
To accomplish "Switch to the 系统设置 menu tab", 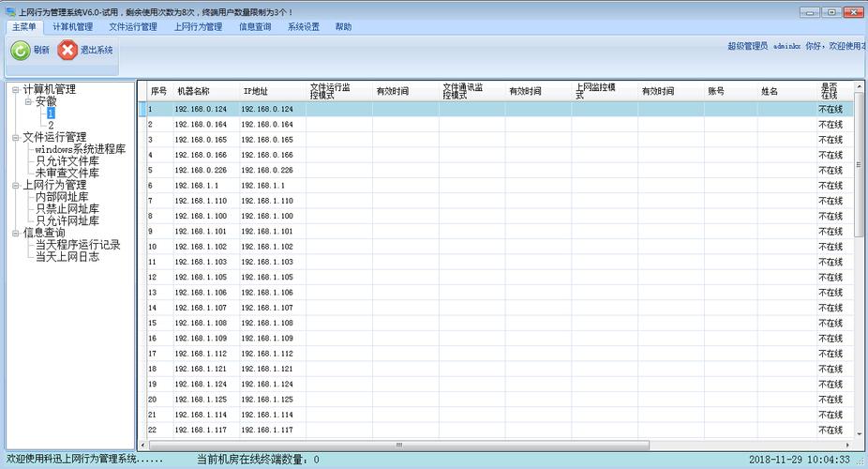I will [303, 27].
